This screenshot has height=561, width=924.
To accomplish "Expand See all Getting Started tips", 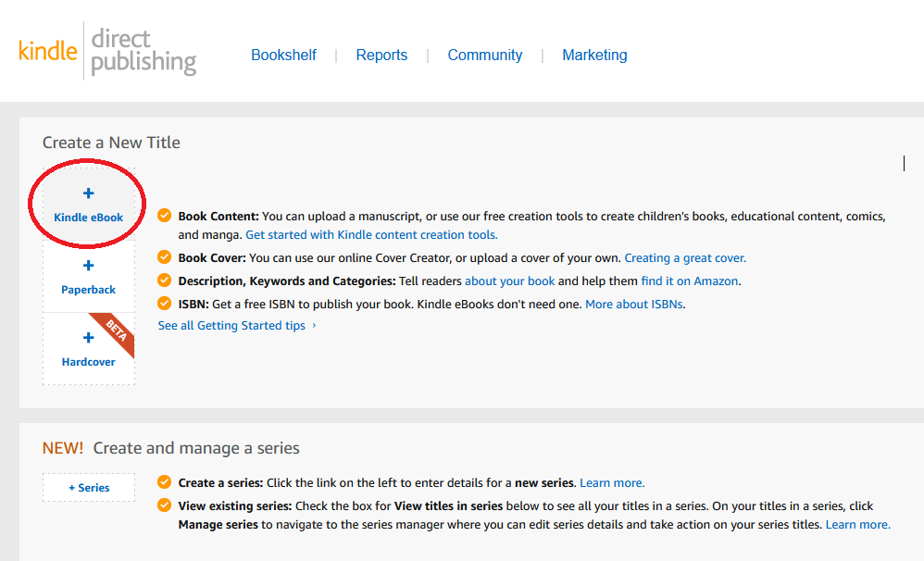I will [231, 325].
